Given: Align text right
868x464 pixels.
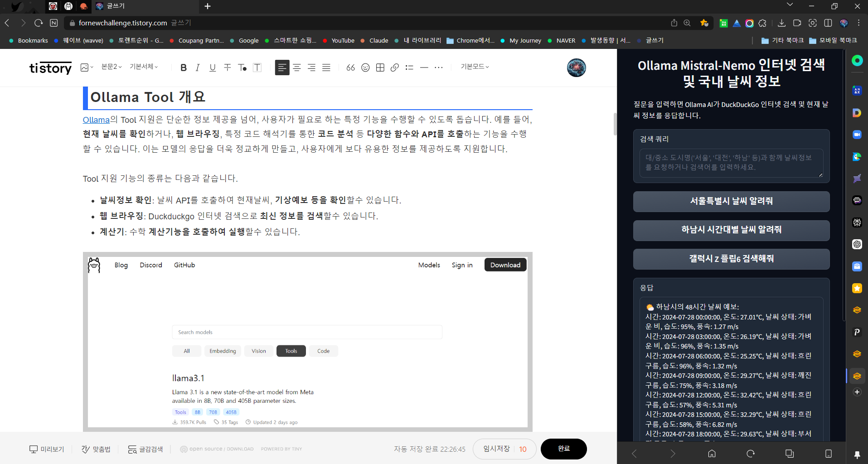Looking at the screenshot, I should (311, 68).
